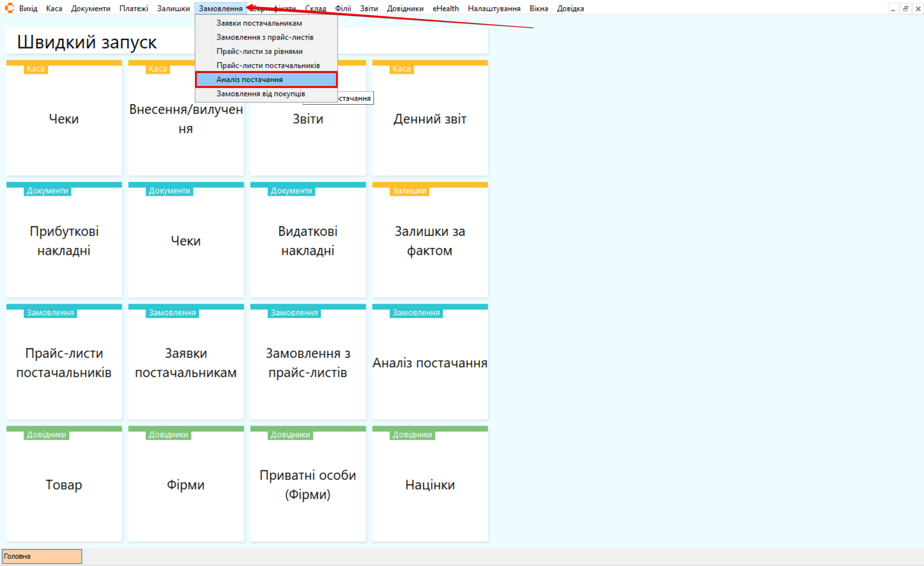
Task: Click 'Прайс-листи постачальників' menu entry
Action: [268, 65]
